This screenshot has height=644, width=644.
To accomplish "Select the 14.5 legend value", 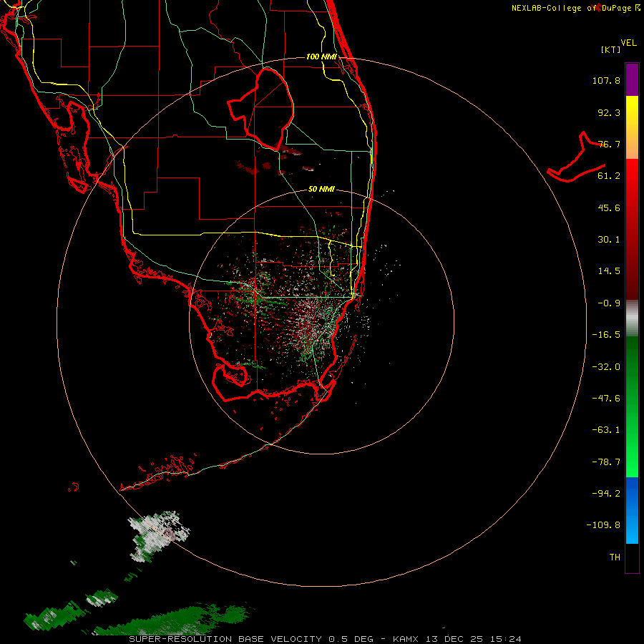I will 609,271.
